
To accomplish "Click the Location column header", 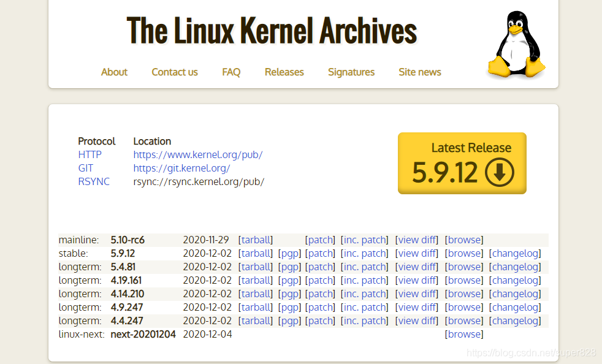I will tap(152, 142).
